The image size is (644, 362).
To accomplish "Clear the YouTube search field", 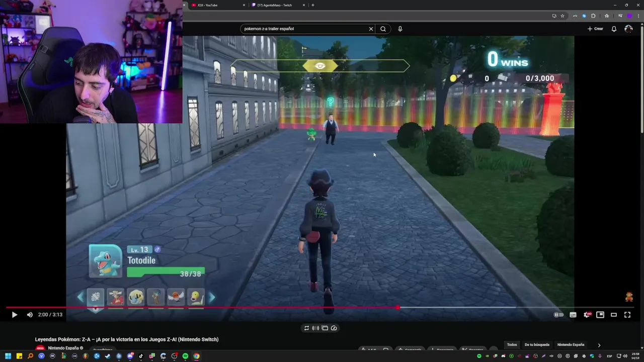I will pos(371,29).
